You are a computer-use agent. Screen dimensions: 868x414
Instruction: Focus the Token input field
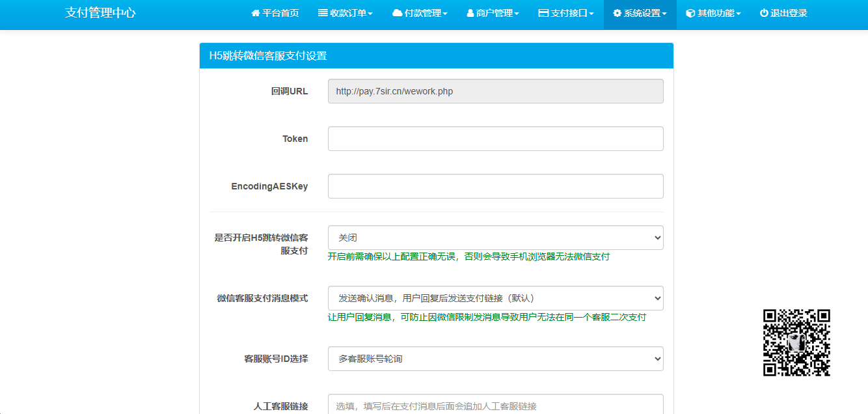495,139
